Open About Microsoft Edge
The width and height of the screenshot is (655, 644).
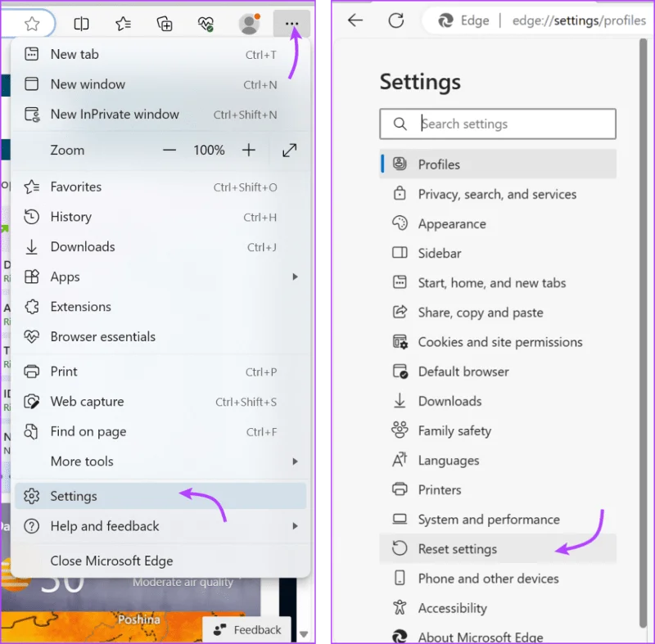click(498, 636)
